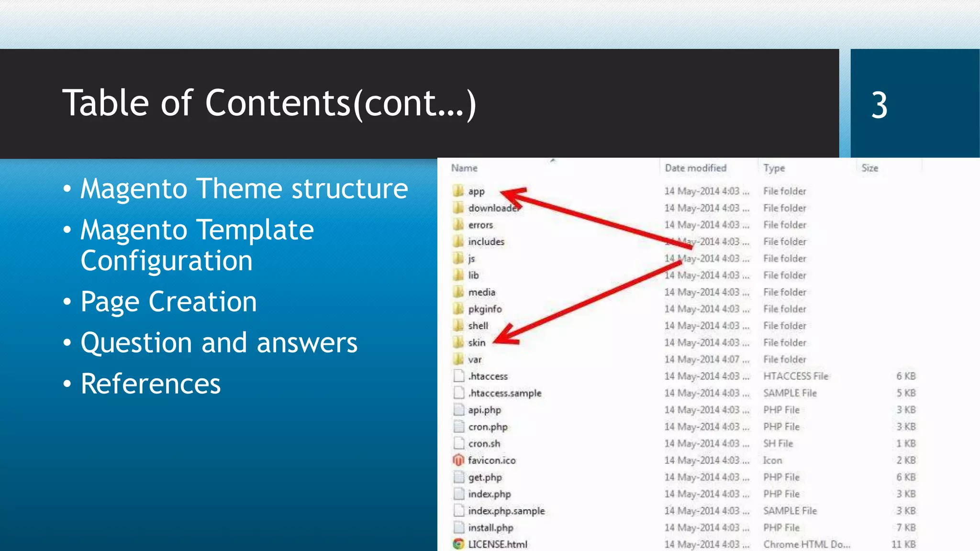Select the .htaccess file icon

(458, 376)
